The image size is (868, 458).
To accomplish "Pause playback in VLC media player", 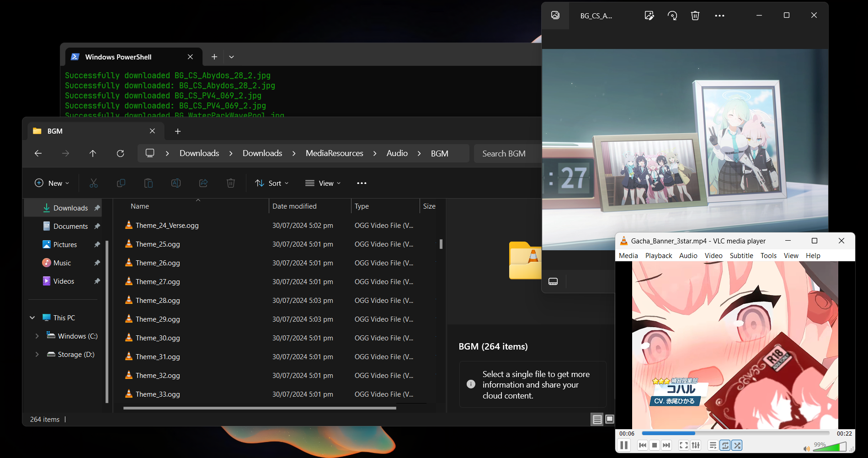I will (624, 445).
